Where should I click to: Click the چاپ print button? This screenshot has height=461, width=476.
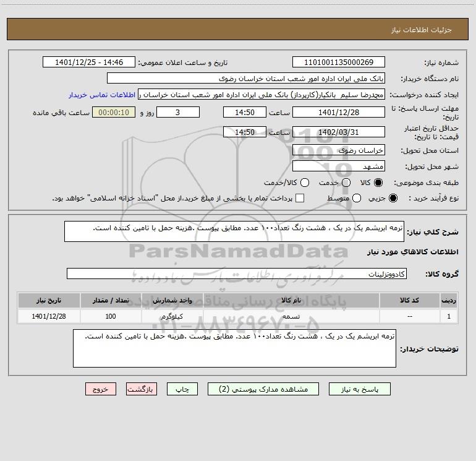[x=182, y=389]
